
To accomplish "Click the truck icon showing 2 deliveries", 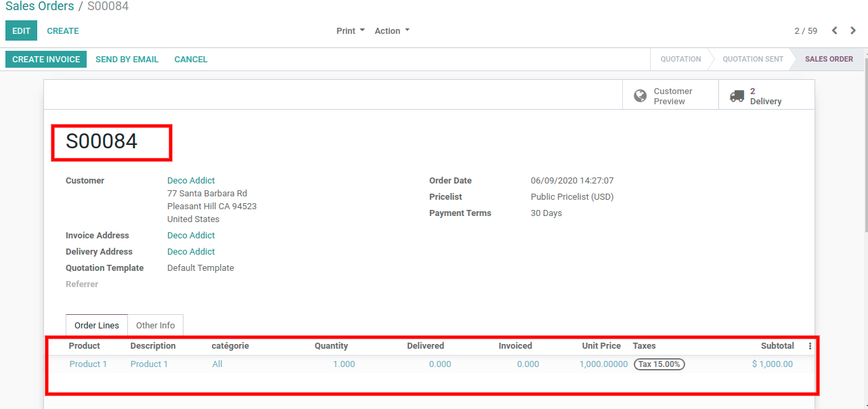I will pos(737,95).
